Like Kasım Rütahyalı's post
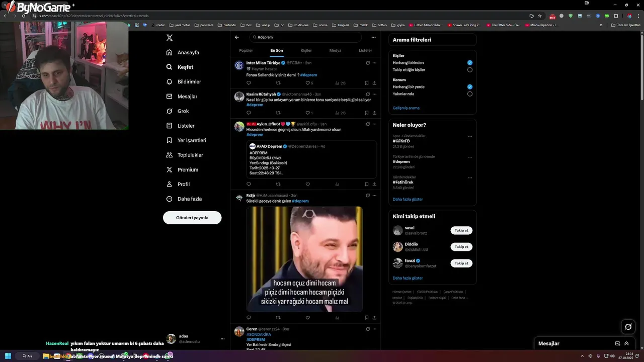644x362 pixels. [308, 113]
